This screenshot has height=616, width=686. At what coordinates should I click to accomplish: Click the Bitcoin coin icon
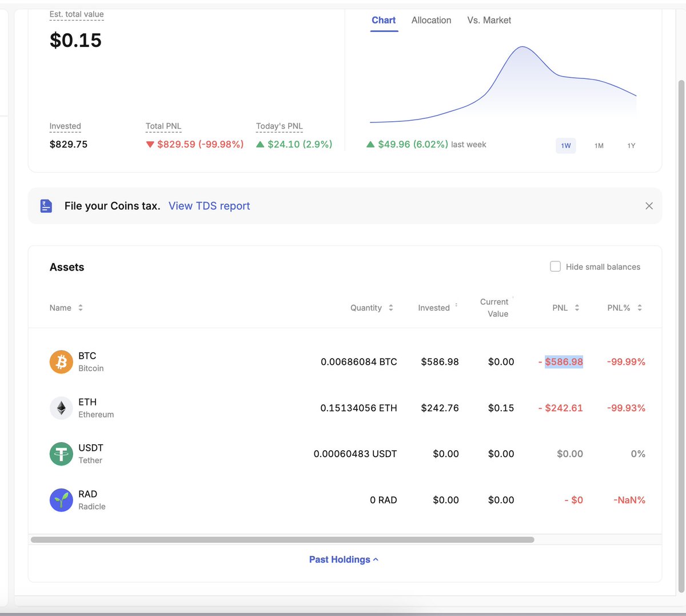(x=61, y=362)
